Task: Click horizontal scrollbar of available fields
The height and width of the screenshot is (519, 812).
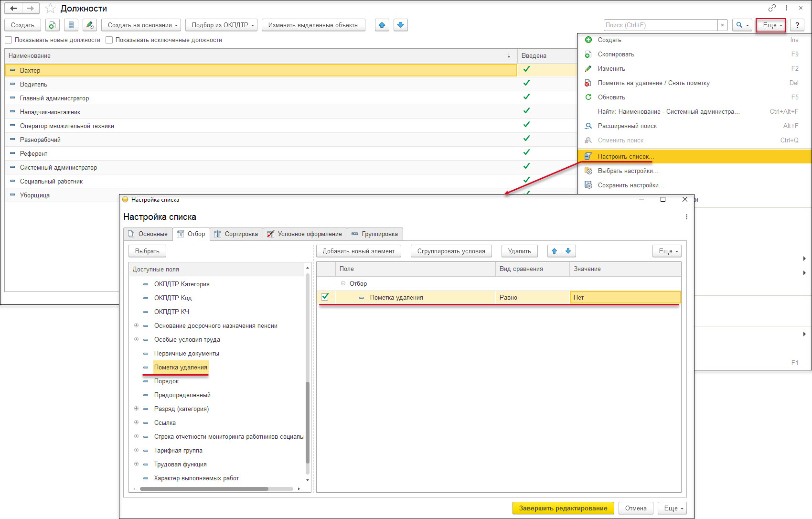Action: (x=204, y=489)
